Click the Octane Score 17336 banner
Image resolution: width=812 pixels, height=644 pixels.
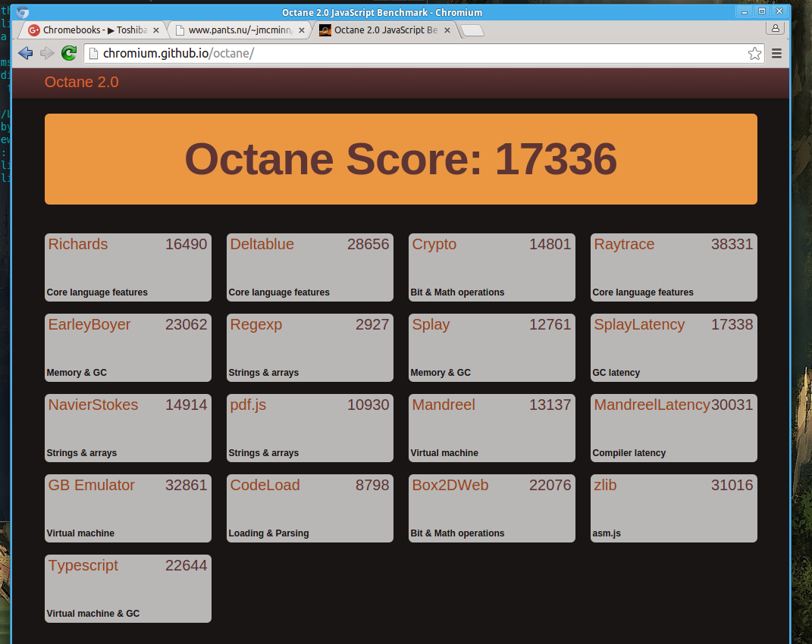(401, 159)
